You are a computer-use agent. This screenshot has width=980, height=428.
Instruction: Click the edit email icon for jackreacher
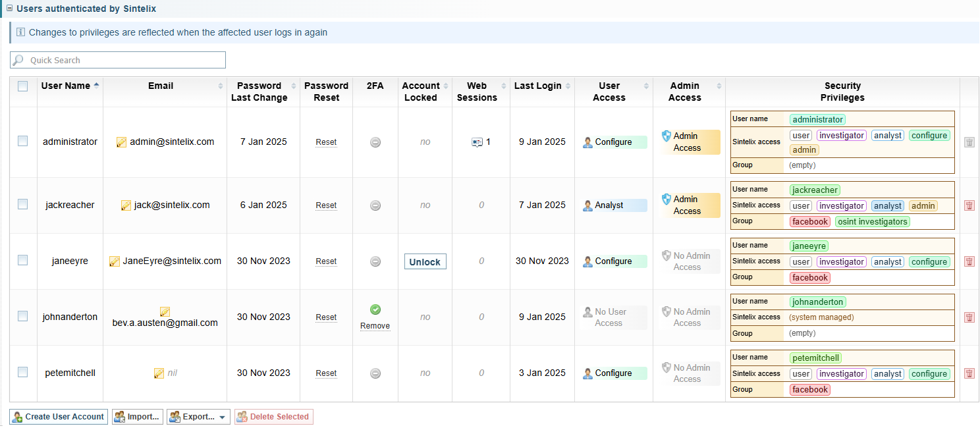(126, 205)
